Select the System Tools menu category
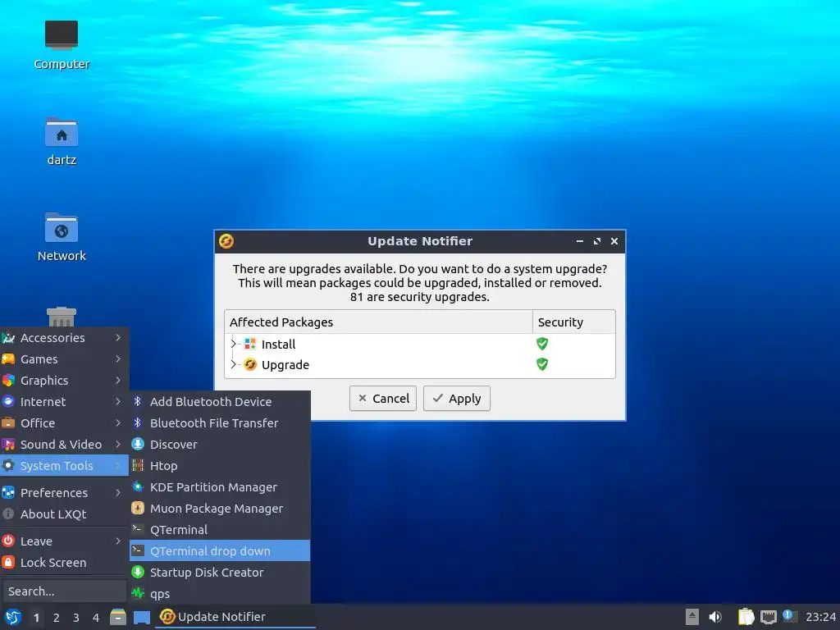This screenshot has width=840, height=630. point(64,466)
